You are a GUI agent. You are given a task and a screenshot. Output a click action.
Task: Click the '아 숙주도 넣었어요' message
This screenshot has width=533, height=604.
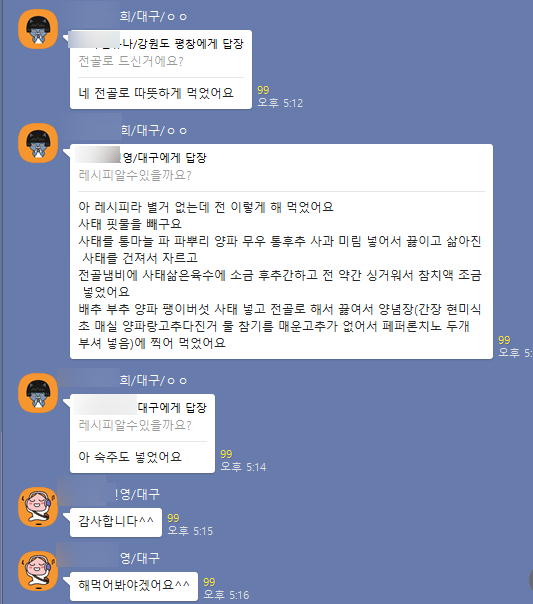[130, 457]
